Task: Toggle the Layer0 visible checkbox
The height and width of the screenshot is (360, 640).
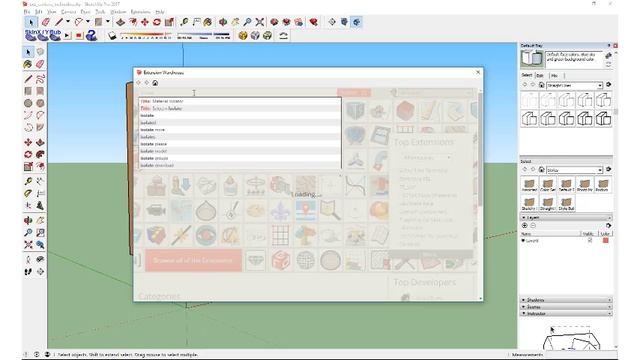Action: pyautogui.click(x=589, y=240)
